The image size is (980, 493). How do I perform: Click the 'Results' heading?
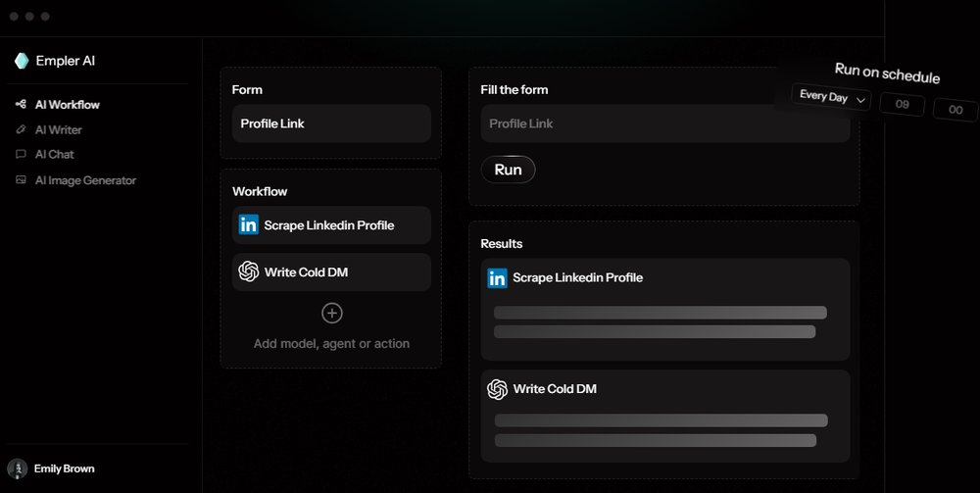[501, 244]
